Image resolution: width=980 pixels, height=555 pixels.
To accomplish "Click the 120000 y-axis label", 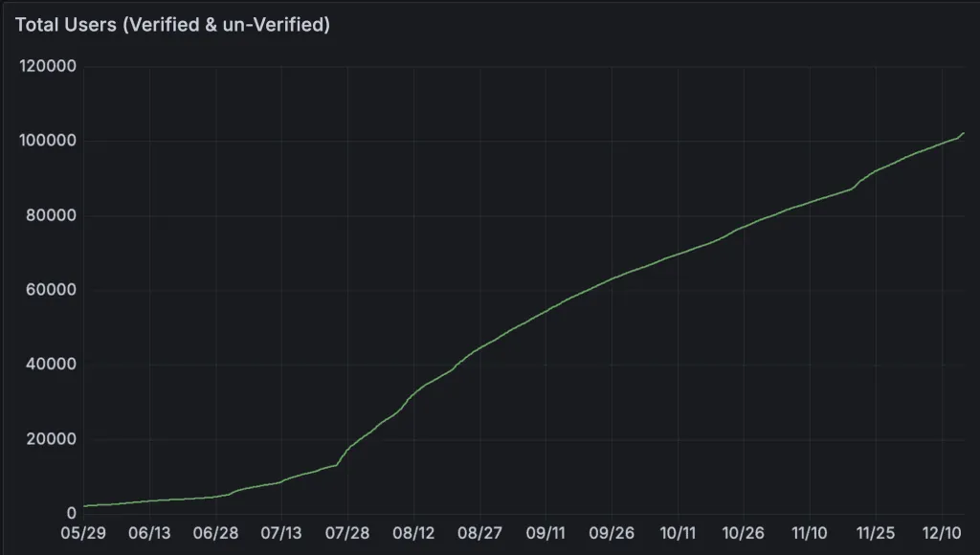I will (x=48, y=67).
